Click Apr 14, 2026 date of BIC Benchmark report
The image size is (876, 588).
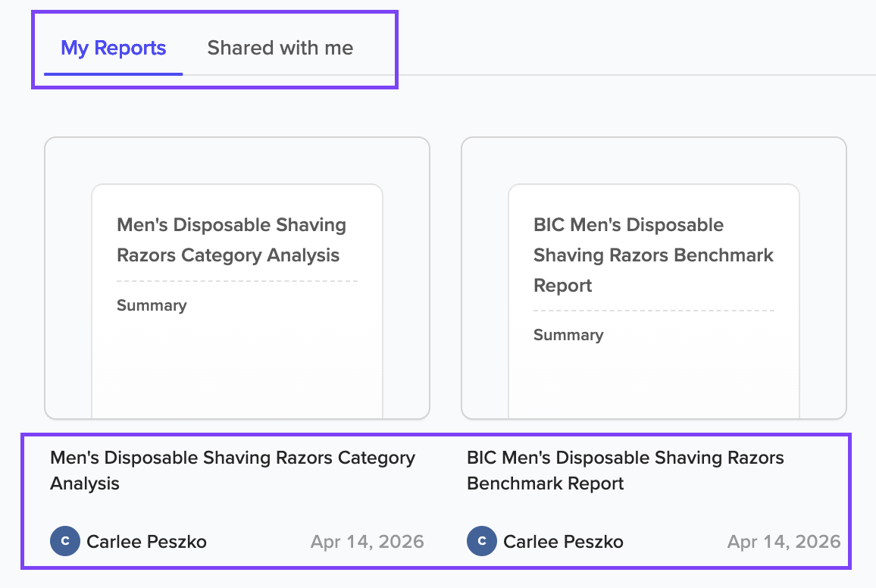(784, 542)
